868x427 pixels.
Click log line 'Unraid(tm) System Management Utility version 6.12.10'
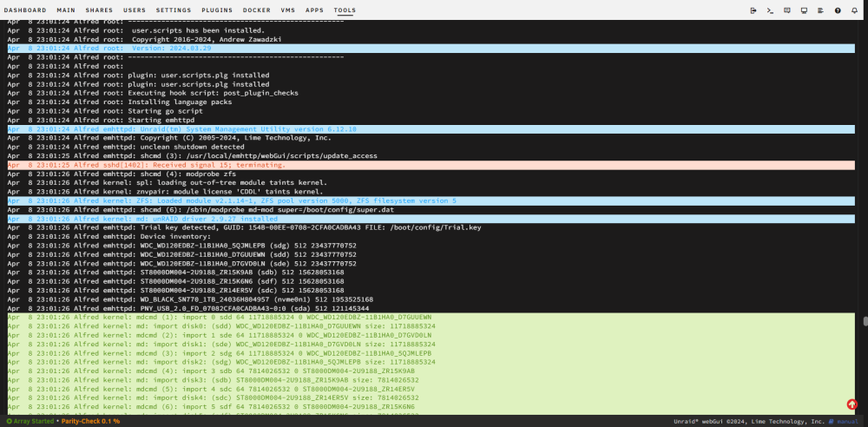(x=431, y=129)
